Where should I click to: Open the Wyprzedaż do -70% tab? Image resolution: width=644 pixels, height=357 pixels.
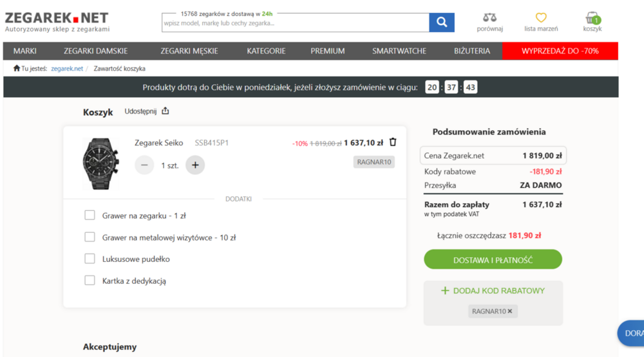click(x=560, y=51)
